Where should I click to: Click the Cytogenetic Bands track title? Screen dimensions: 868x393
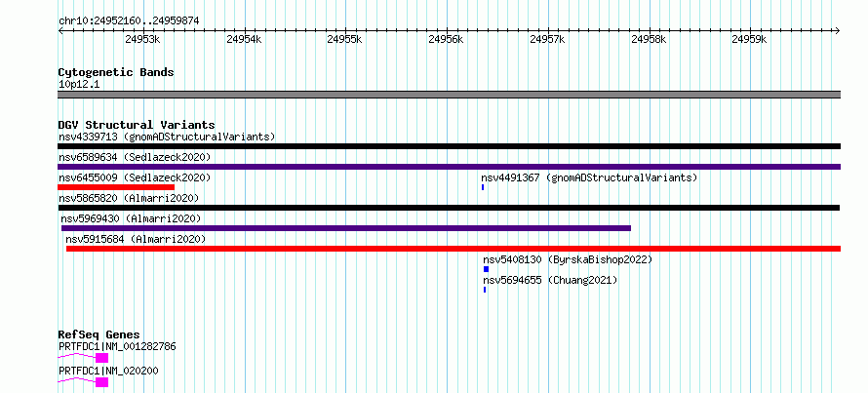point(116,72)
